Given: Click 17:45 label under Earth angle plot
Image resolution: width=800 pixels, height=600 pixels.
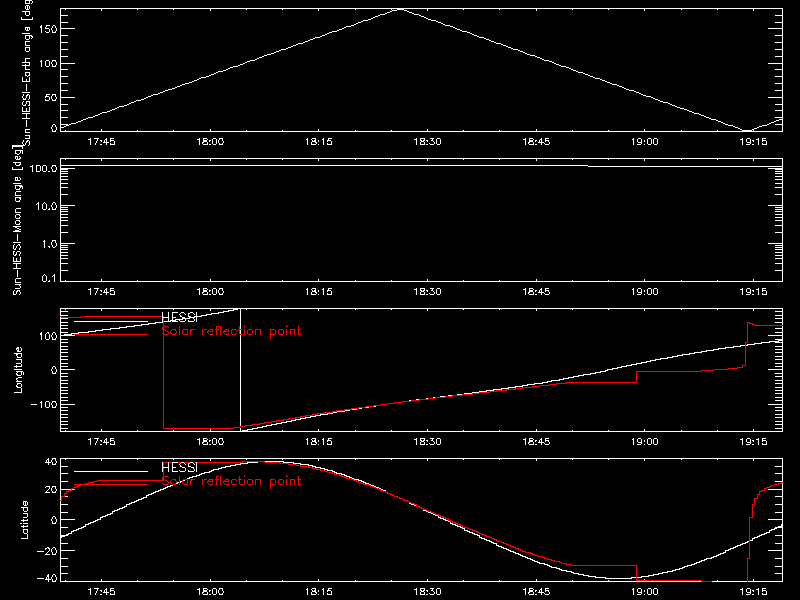Looking at the screenshot, I should coord(101,142).
